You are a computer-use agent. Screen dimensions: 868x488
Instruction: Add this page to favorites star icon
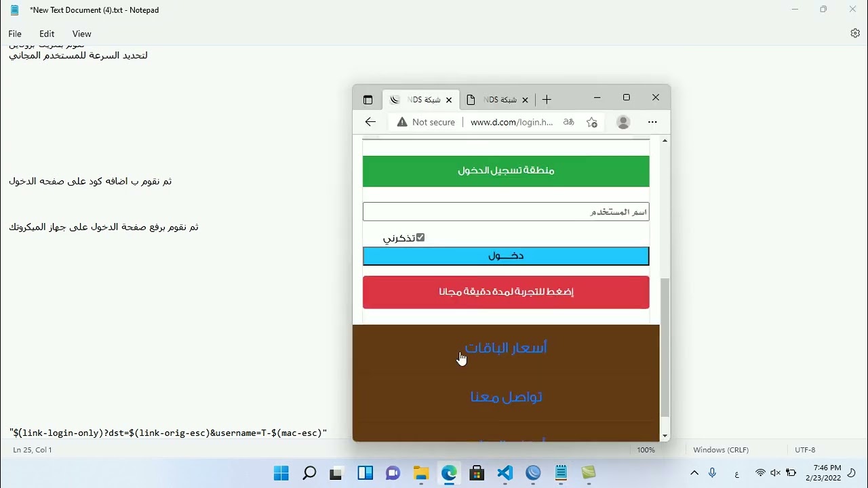592,122
